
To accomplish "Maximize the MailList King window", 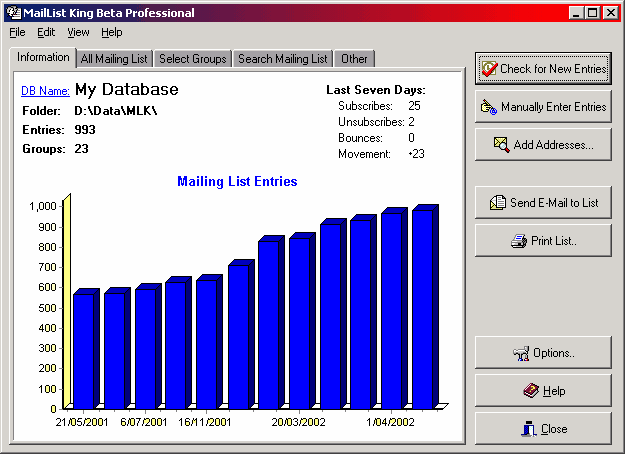I will pos(592,13).
